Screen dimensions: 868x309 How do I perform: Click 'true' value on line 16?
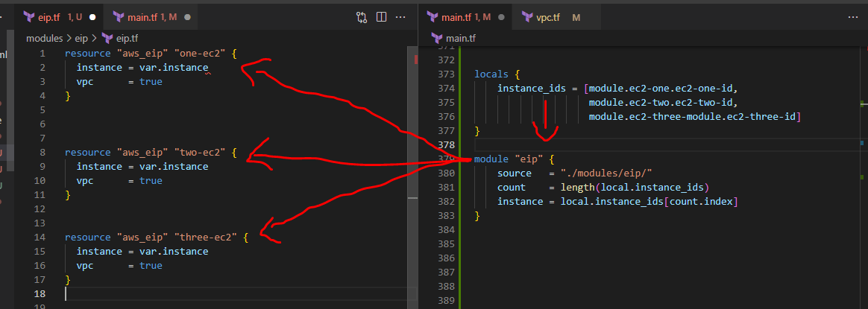pos(151,266)
